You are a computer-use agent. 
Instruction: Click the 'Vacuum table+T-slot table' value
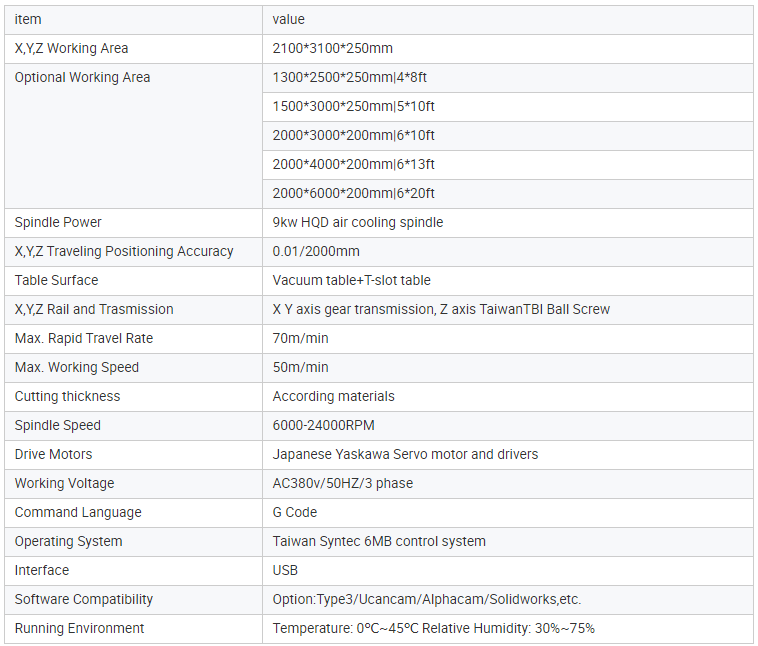[351, 280]
